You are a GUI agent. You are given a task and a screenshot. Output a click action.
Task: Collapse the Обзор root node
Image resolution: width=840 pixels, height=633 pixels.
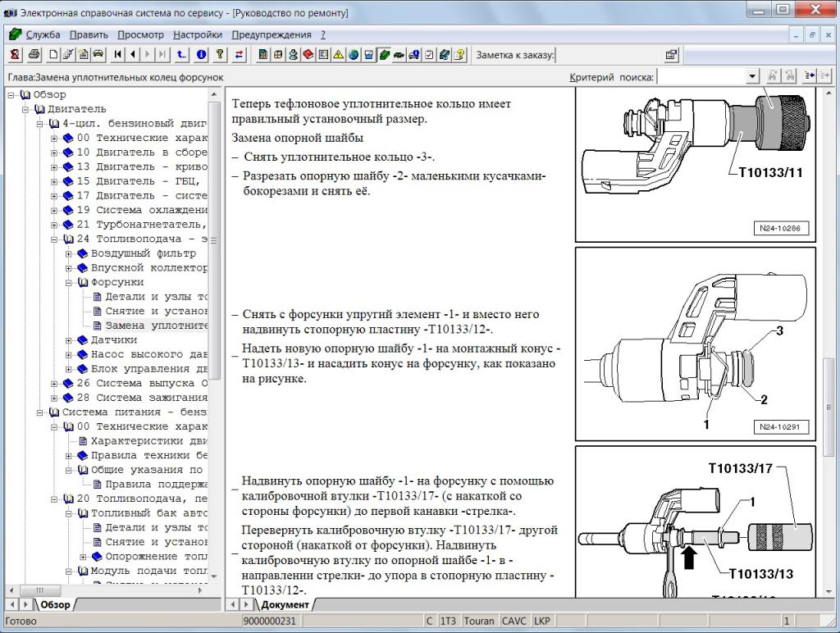point(11,95)
